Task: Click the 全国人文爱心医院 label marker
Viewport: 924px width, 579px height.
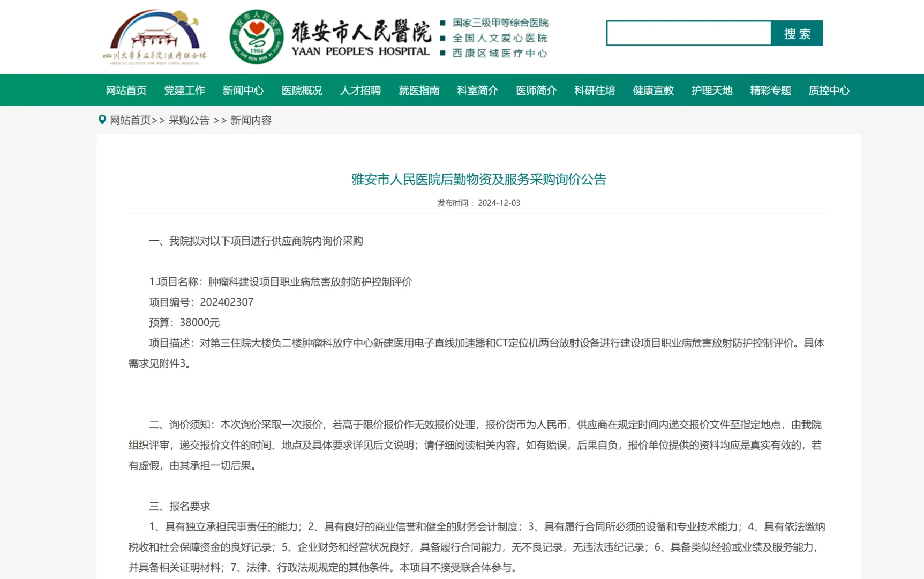Action: click(x=442, y=38)
